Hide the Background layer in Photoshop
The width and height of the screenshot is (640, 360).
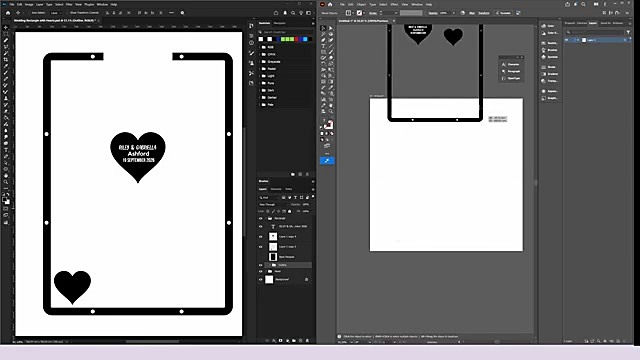coord(261,280)
